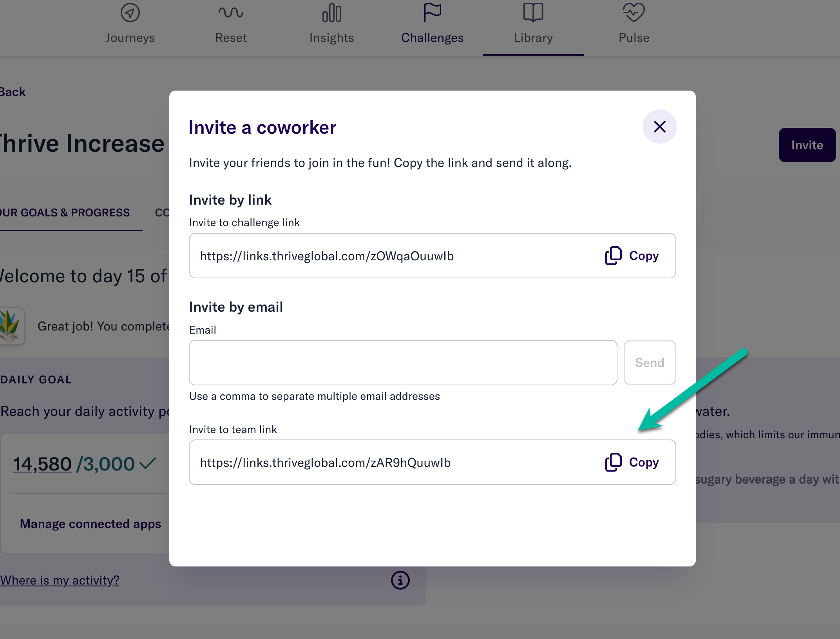Focus the Email input field
This screenshot has height=639, width=840.
[403, 363]
